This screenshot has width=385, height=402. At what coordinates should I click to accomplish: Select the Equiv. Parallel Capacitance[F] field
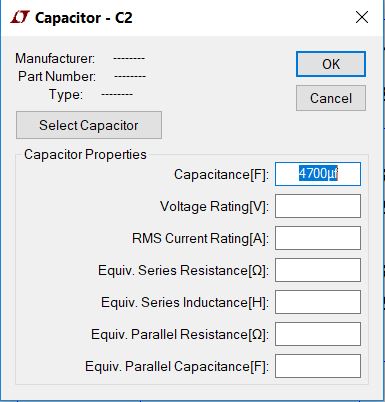pos(318,366)
